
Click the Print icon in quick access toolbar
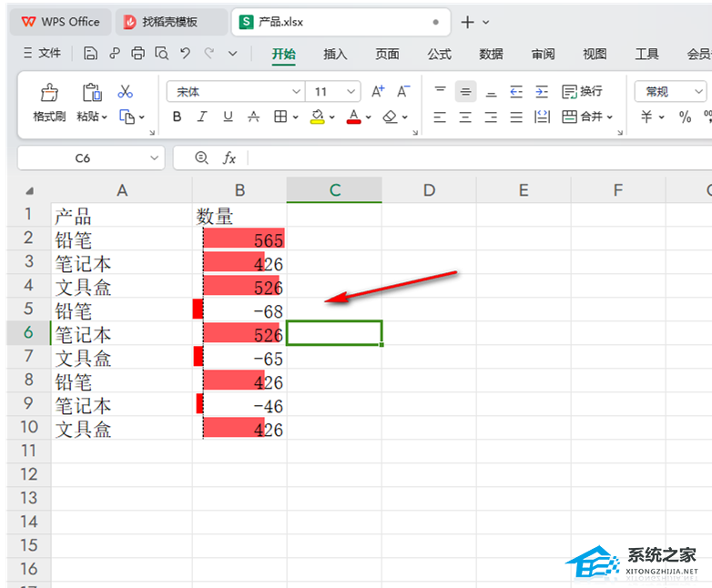[x=138, y=54]
